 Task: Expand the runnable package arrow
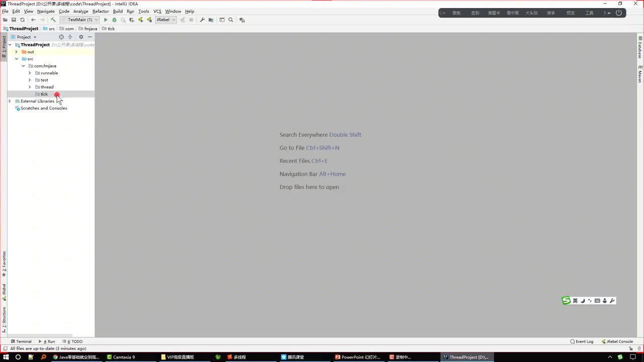[30, 73]
